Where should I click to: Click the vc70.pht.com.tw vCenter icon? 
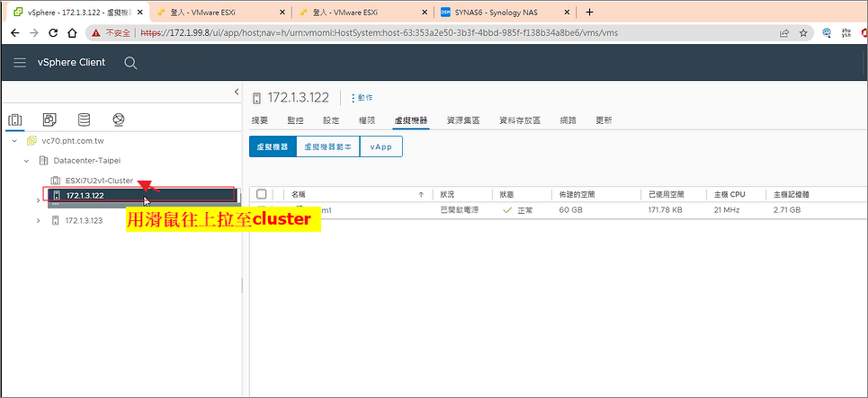pyautogui.click(x=31, y=141)
